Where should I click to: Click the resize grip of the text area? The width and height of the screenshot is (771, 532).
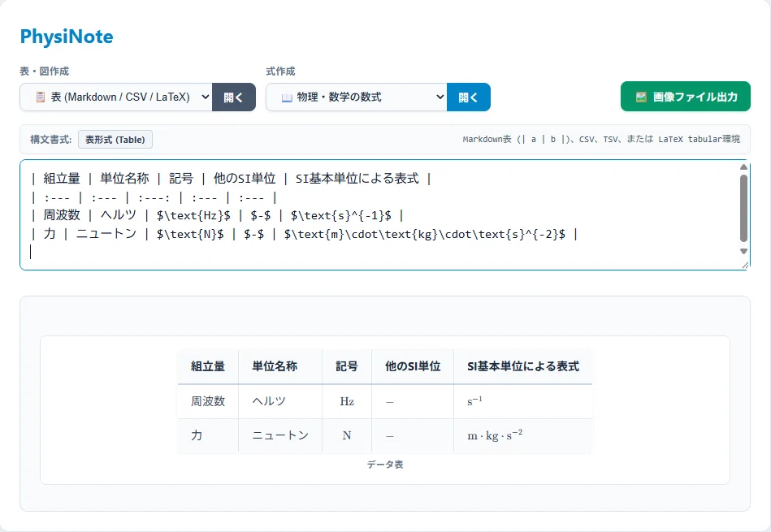[x=745, y=265]
